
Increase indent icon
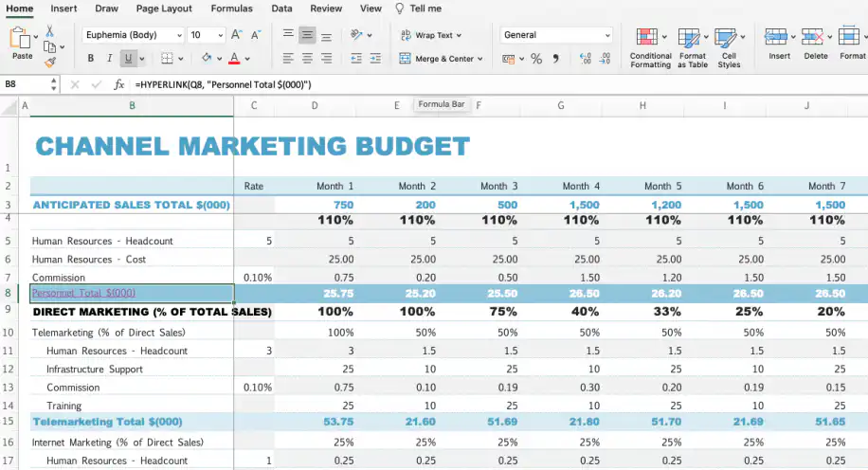pyautogui.click(x=375, y=58)
